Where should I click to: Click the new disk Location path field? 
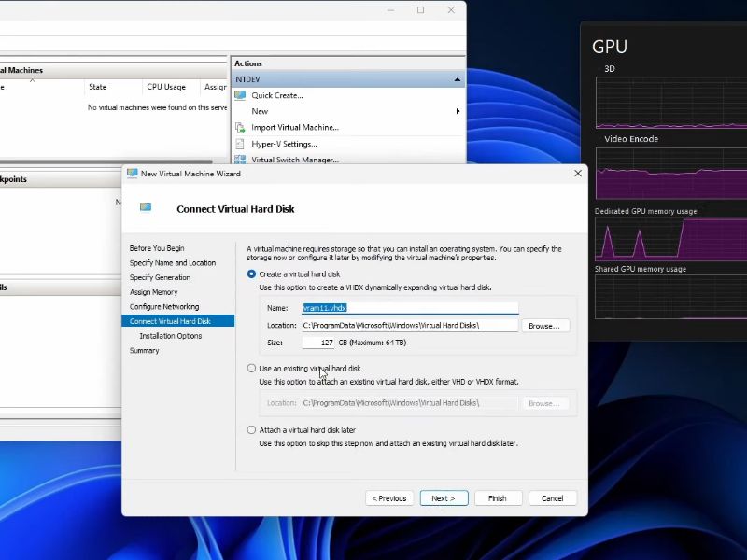(x=410, y=325)
